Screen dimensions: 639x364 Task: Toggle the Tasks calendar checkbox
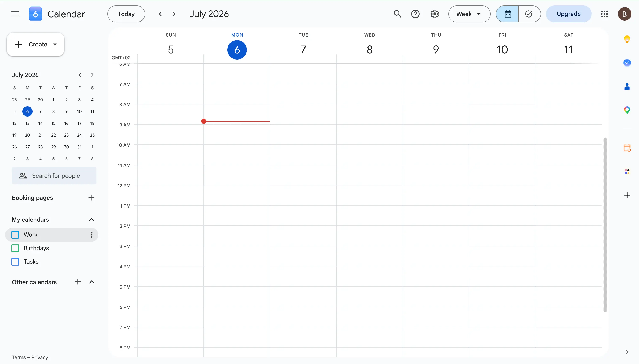[x=15, y=262]
